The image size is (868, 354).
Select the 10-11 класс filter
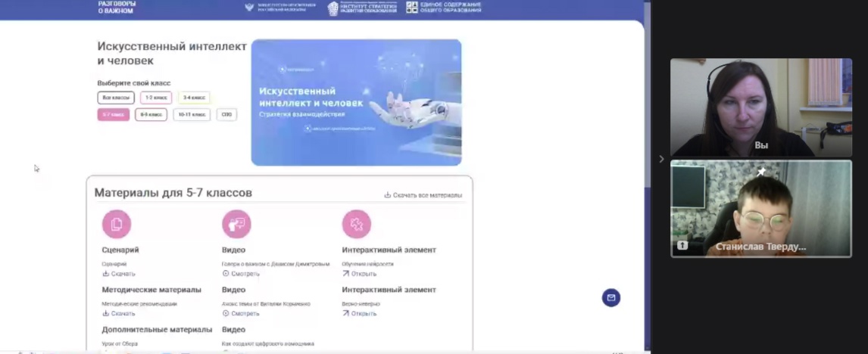tap(192, 114)
